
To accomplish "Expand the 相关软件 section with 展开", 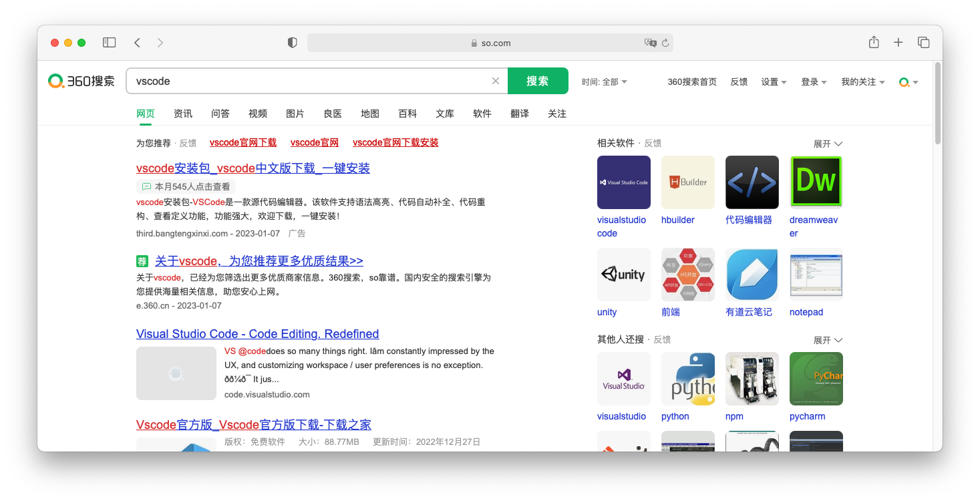I will pos(828,144).
